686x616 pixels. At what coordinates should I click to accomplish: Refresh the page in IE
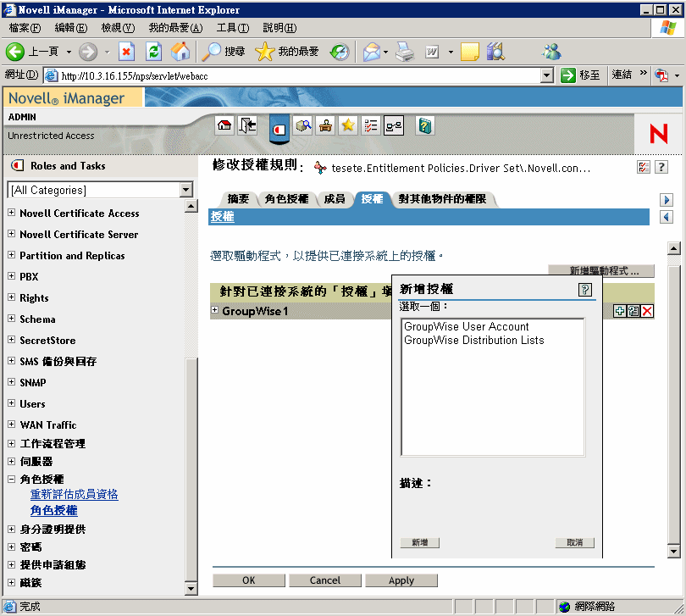click(x=153, y=52)
